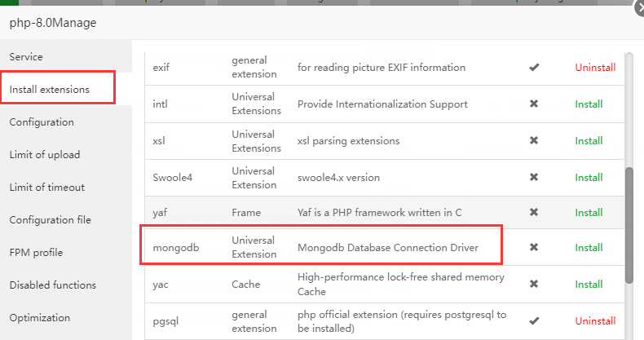
Task: Install the Swoole4 extension
Action: pos(589,177)
